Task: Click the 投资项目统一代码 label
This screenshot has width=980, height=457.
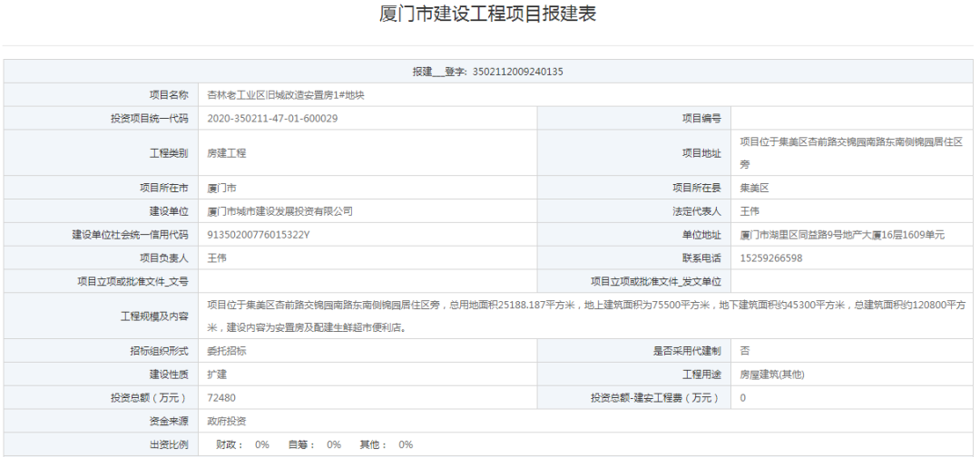Action: (x=149, y=119)
